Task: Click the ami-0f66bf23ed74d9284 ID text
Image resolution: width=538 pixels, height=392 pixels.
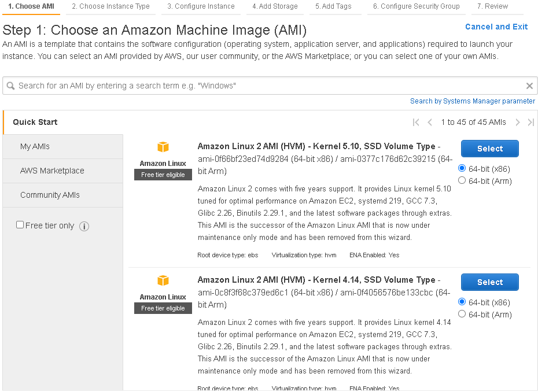Action: (243, 159)
